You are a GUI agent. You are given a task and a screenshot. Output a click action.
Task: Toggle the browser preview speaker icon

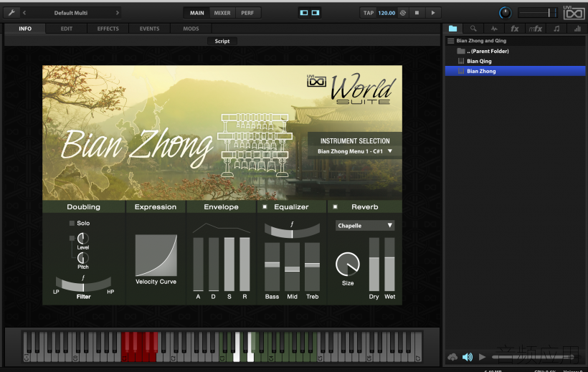click(468, 357)
